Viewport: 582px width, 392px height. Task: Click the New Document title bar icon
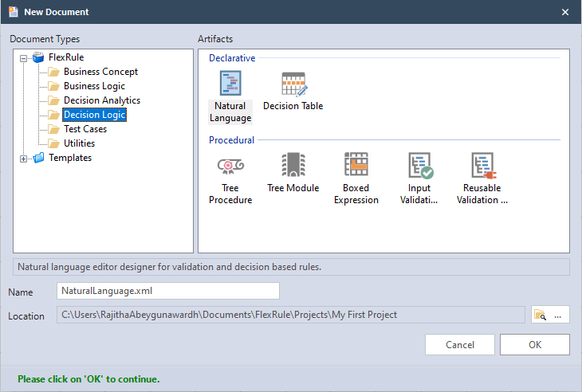14,12
